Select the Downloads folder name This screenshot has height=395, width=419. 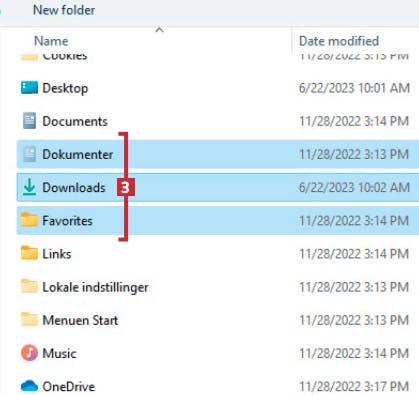pos(74,187)
